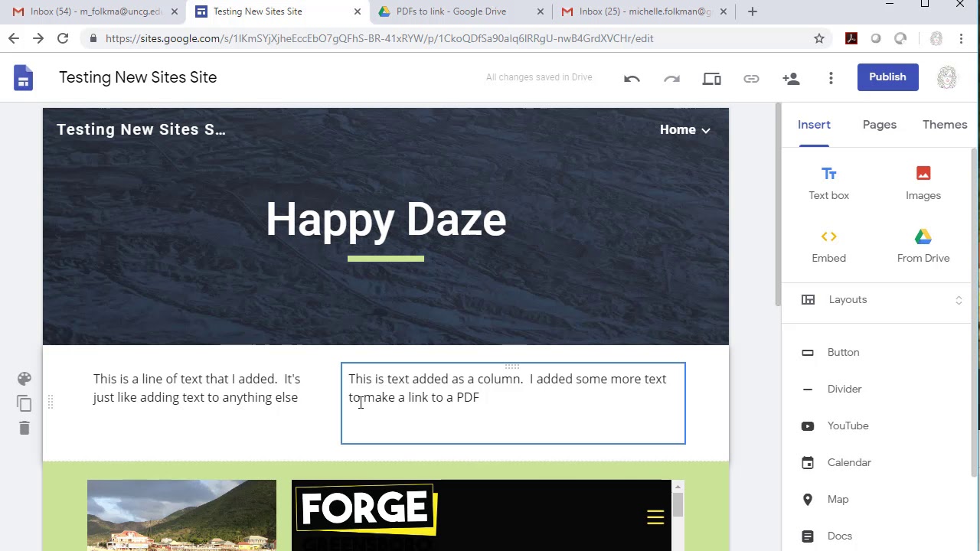Viewport: 980px width, 551px height.
Task: Open the PDFs to link Drive tab
Action: 459,11
